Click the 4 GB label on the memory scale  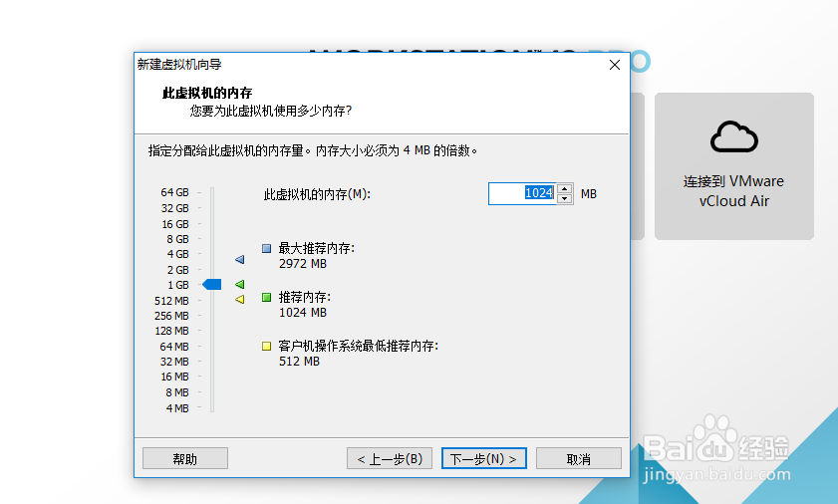177,254
